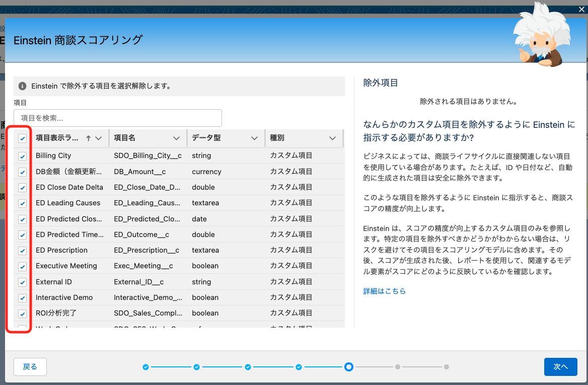Click the currency data type cell
Screen dimensions: 588x385
(x=206, y=172)
